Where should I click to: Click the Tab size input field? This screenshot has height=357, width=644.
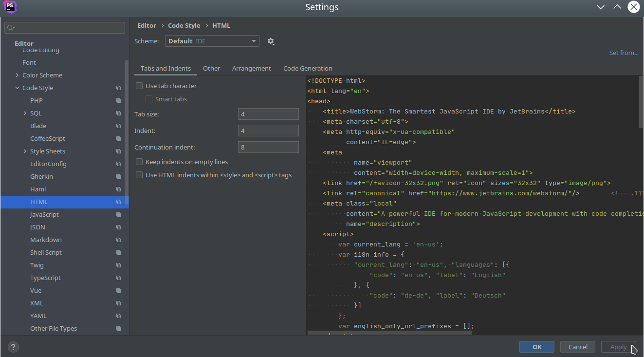click(x=268, y=114)
